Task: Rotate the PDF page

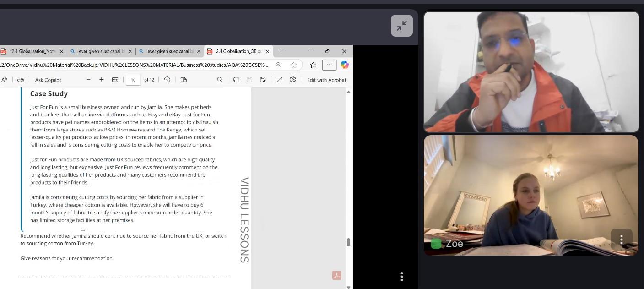Action: click(167, 80)
